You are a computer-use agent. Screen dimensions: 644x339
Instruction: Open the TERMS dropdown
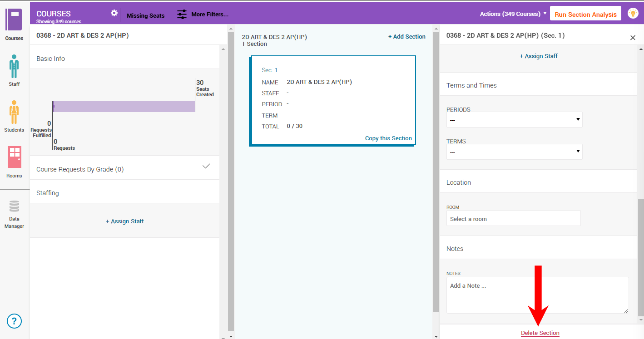click(514, 152)
